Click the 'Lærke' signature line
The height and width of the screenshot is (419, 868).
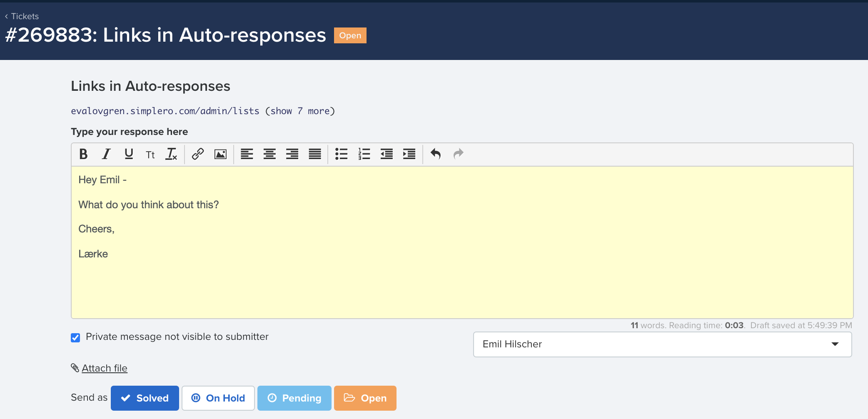click(93, 254)
